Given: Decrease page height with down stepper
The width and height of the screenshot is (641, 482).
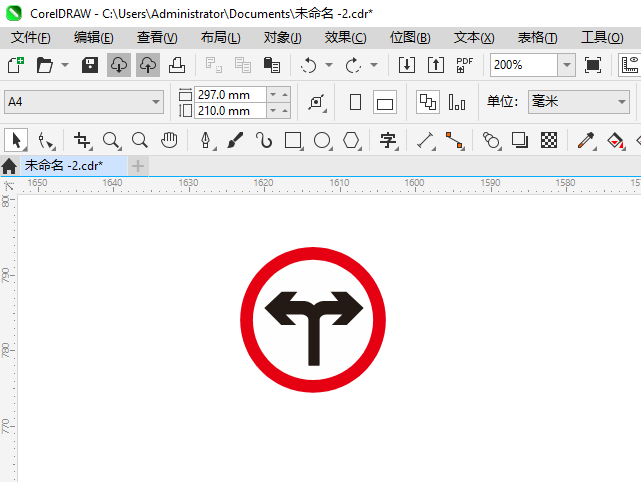Looking at the screenshot, I should click(273, 111).
